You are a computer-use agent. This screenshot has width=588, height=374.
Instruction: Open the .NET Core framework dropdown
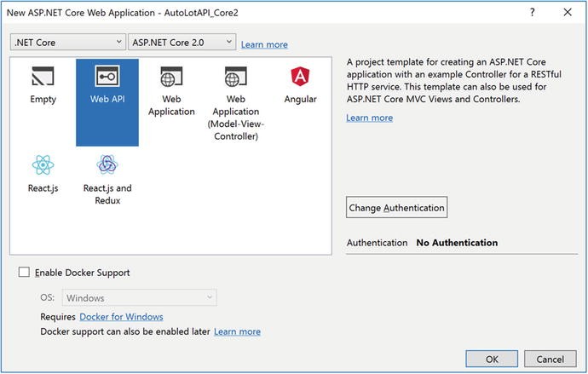coord(68,43)
